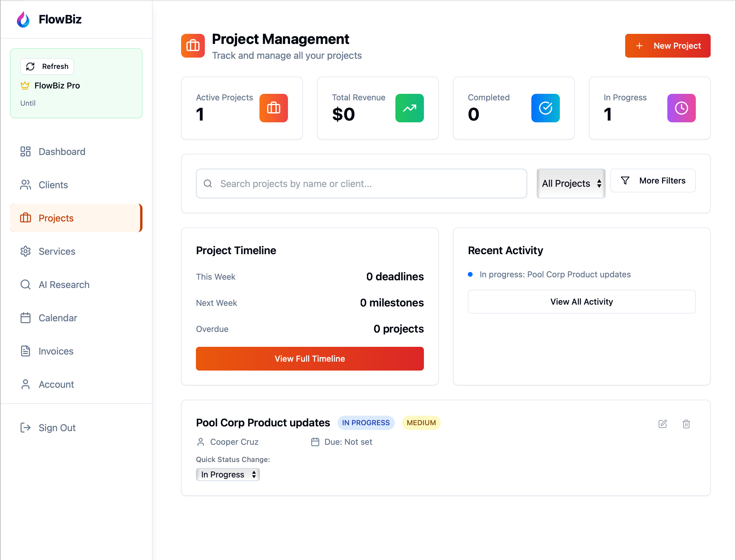This screenshot has width=735, height=560.
Task: Select the Services gear icon
Action: (x=25, y=251)
